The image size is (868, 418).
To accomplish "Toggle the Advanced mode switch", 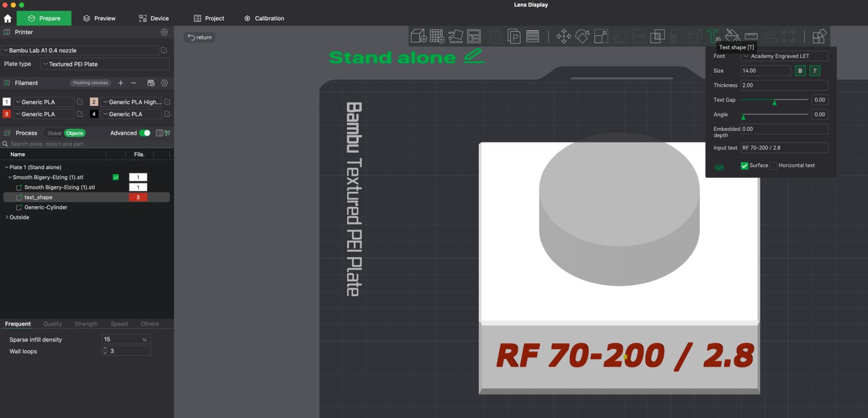I will coord(145,133).
